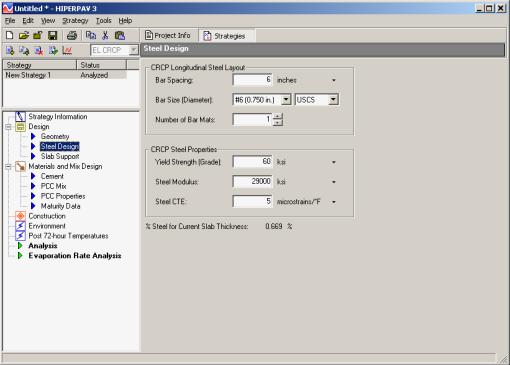Create a new project file

point(10,35)
